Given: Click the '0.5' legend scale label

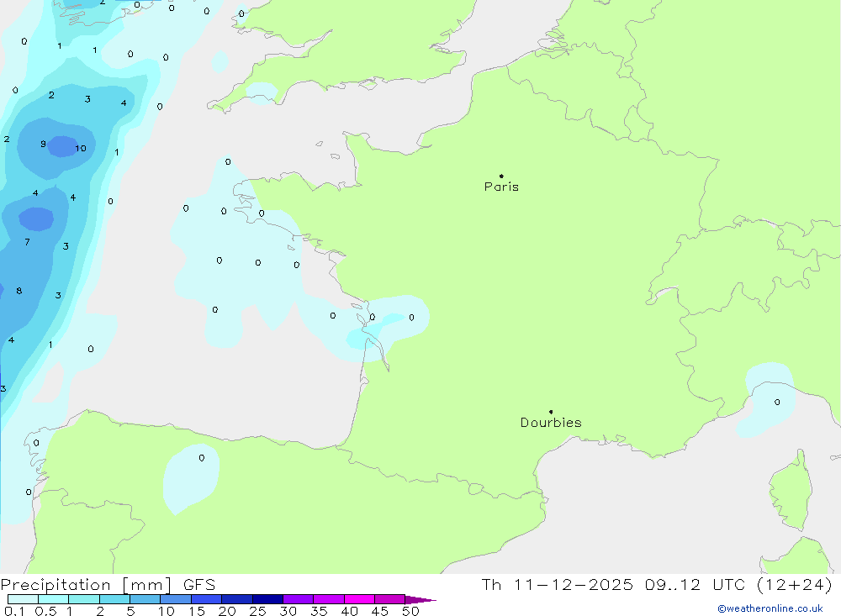Looking at the screenshot, I should tap(45, 611).
